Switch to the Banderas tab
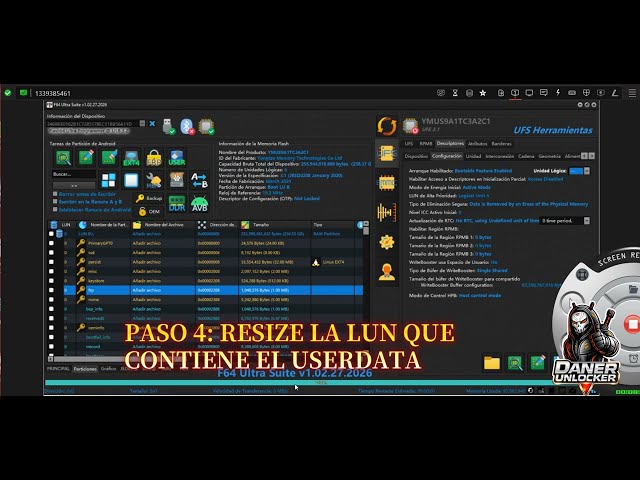The image size is (640, 480). click(x=501, y=144)
